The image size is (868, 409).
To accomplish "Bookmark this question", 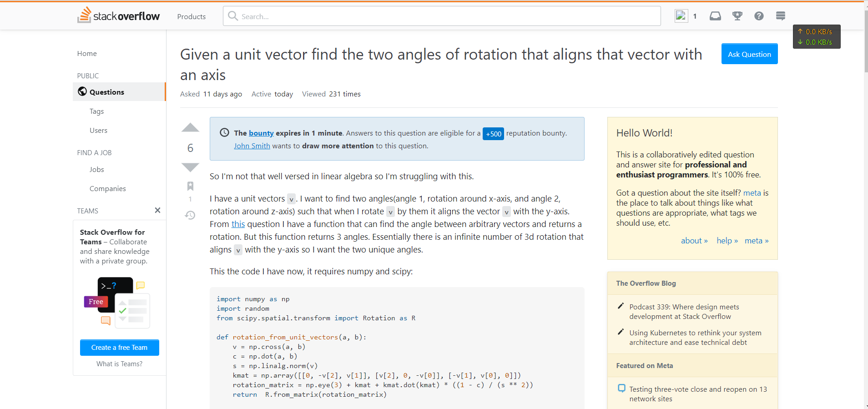I will click(190, 186).
